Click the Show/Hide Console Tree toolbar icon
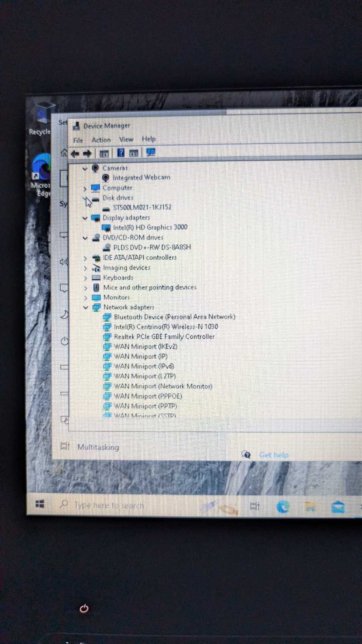This screenshot has width=362, height=644. coord(104,153)
